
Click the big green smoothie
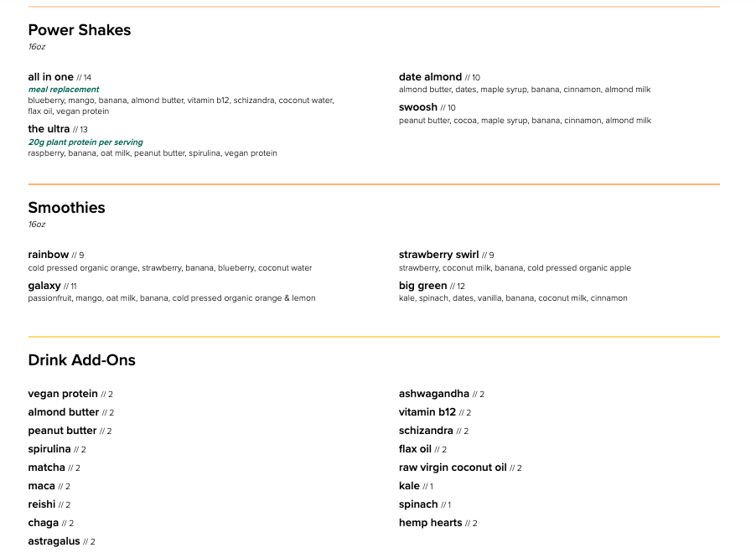tap(422, 286)
